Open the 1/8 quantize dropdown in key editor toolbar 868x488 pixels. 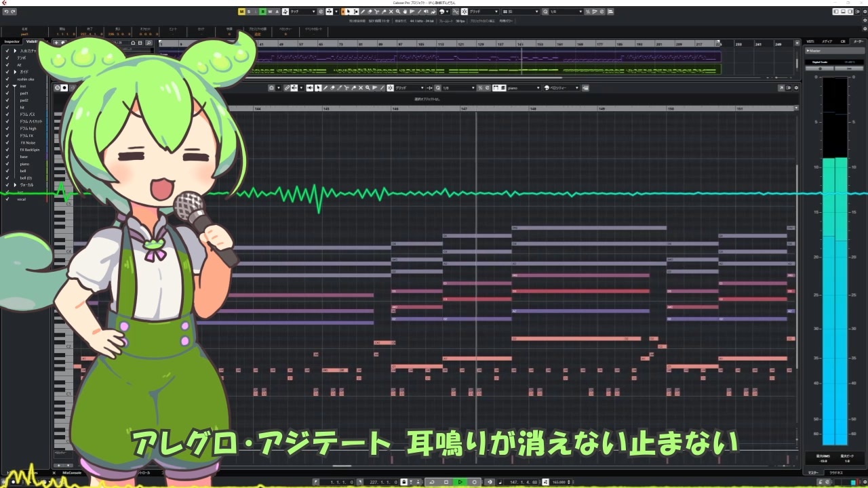[458, 88]
